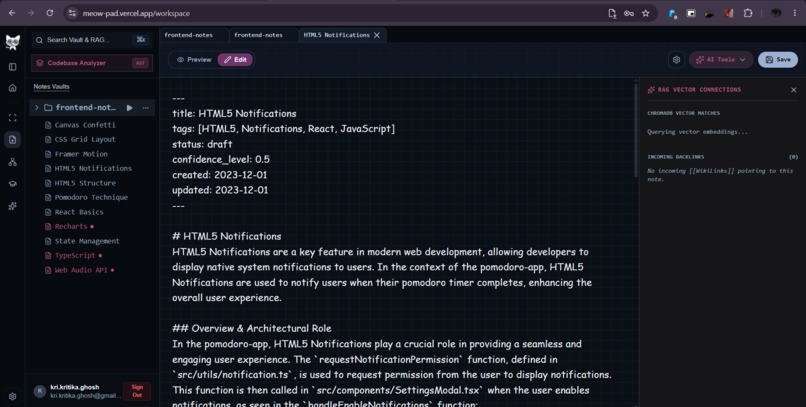806x407 pixels.
Task: Switch to Edit mode
Action: [x=235, y=60]
